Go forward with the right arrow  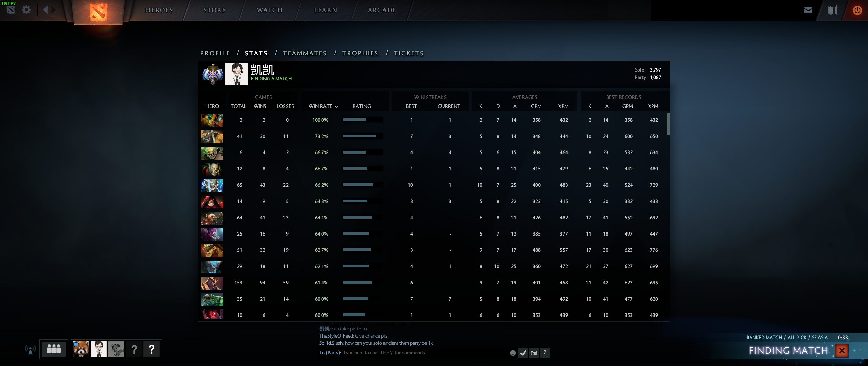tap(53, 10)
